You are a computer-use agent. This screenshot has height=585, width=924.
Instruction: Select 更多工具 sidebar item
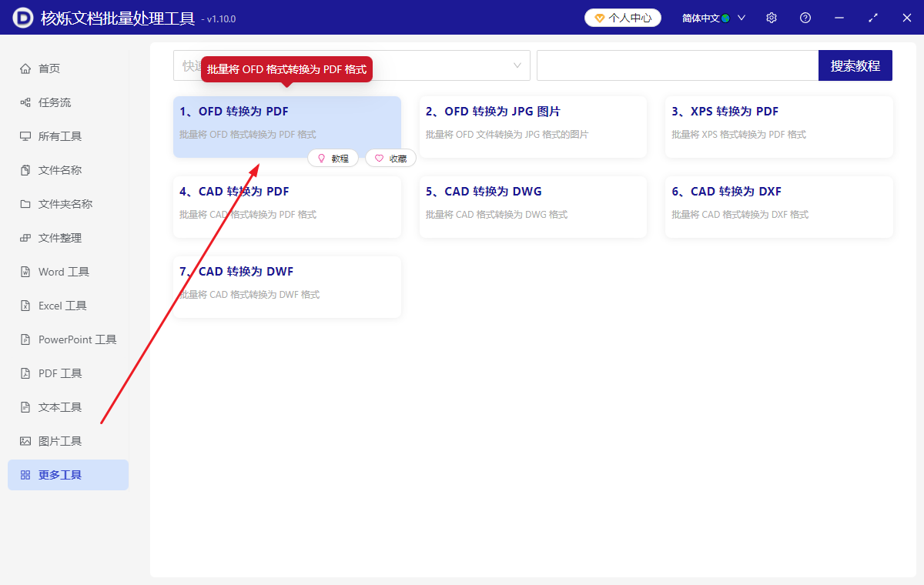[x=68, y=475]
